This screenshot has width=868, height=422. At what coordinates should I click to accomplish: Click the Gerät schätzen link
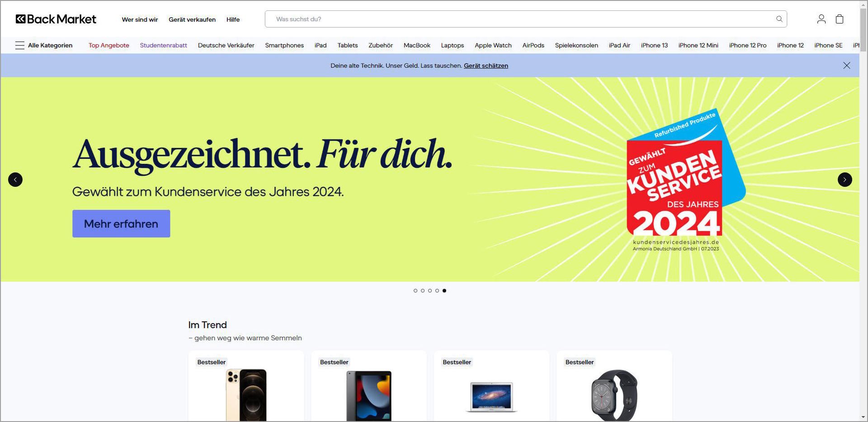pyautogui.click(x=486, y=66)
